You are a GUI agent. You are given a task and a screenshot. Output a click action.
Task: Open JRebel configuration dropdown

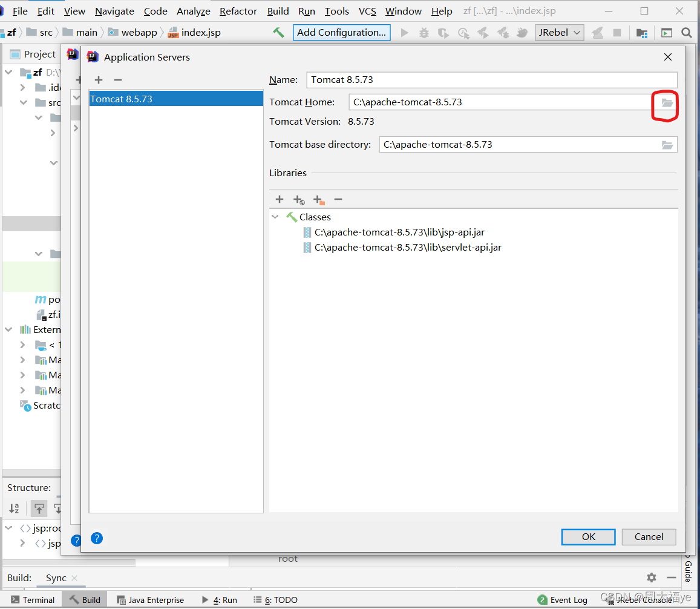point(560,33)
